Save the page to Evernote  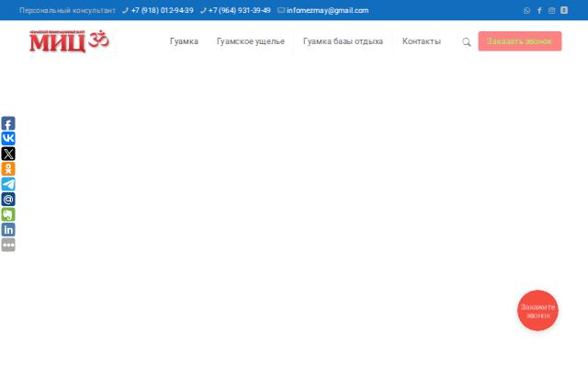click(x=8, y=214)
